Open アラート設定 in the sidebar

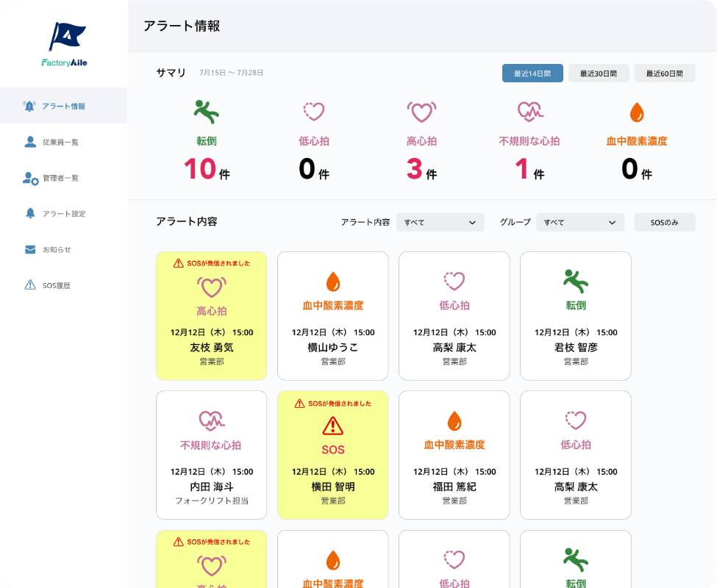click(64, 214)
